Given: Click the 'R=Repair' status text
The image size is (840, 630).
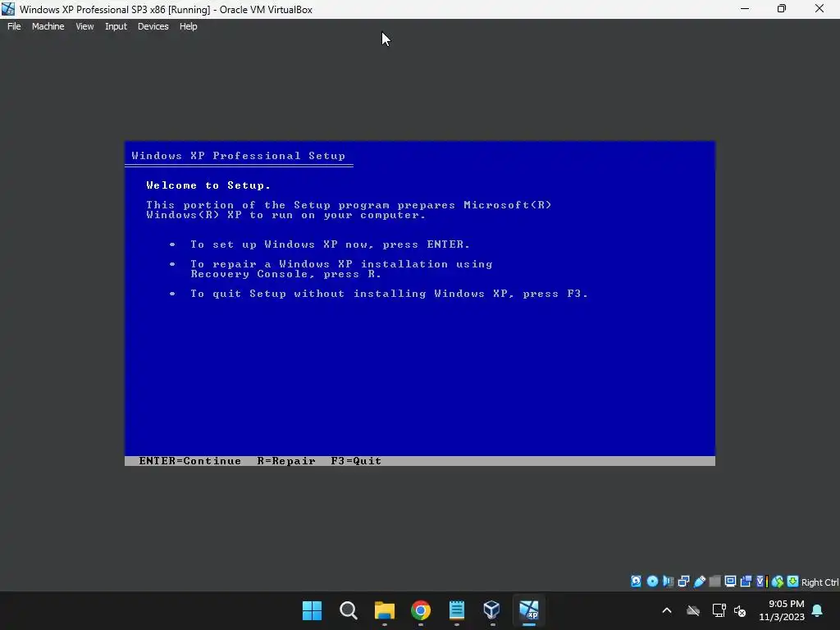Looking at the screenshot, I should [286, 461].
